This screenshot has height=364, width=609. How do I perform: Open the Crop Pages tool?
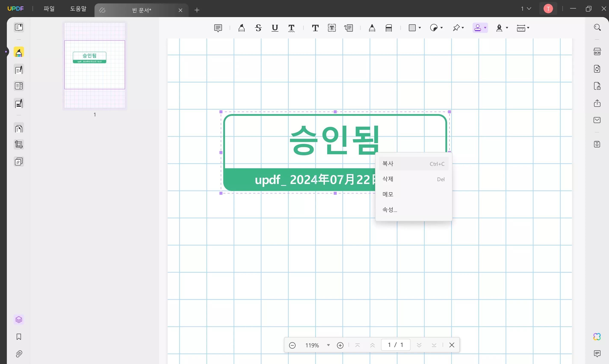click(19, 144)
